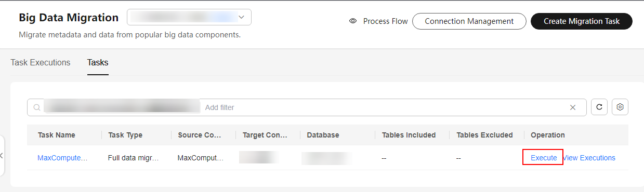
Task: Open View Executions for the task
Action: (x=589, y=158)
